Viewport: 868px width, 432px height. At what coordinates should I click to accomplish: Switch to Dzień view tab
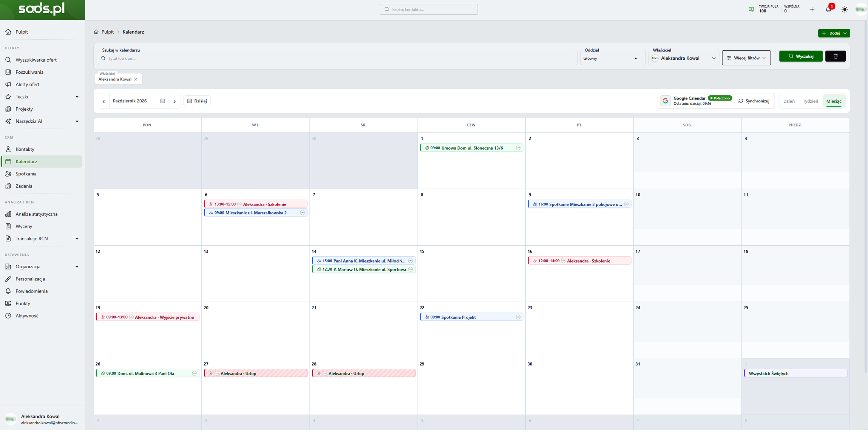click(x=789, y=101)
